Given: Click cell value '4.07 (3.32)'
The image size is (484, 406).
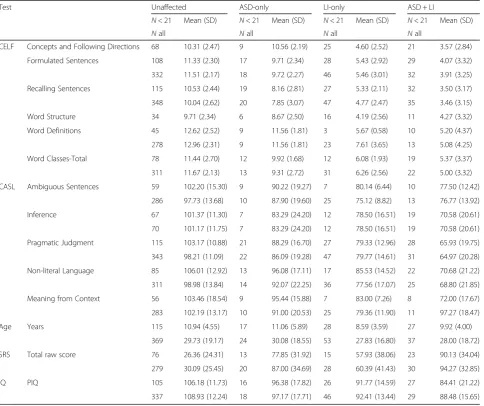Looking at the screenshot, I should click(x=456, y=61).
